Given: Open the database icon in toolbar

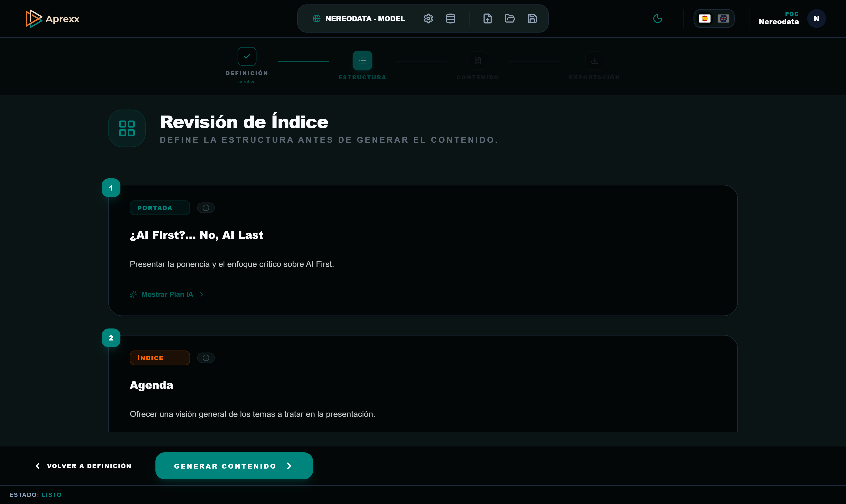Looking at the screenshot, I should [450, 19].
